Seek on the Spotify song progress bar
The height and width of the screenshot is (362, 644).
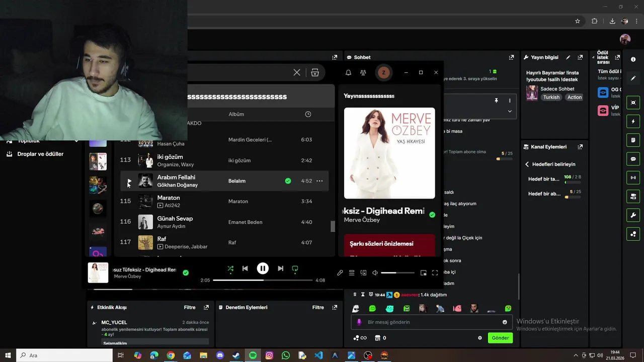[263, 280]
